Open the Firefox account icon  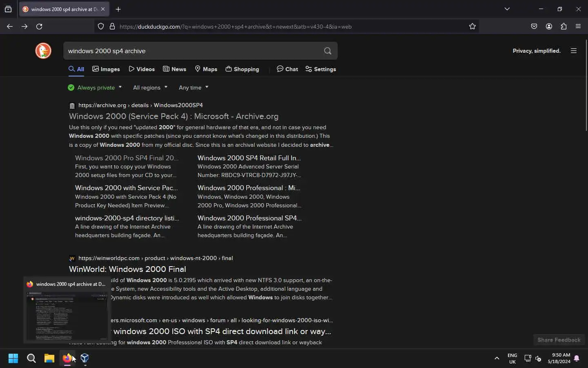click(549, 27)
